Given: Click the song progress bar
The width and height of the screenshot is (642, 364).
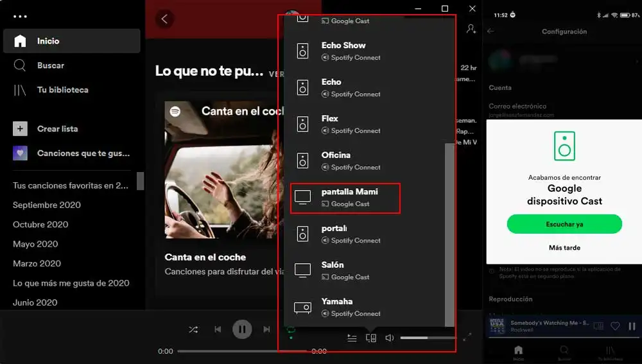Looking at the screenshot, I should pos(243,351).
